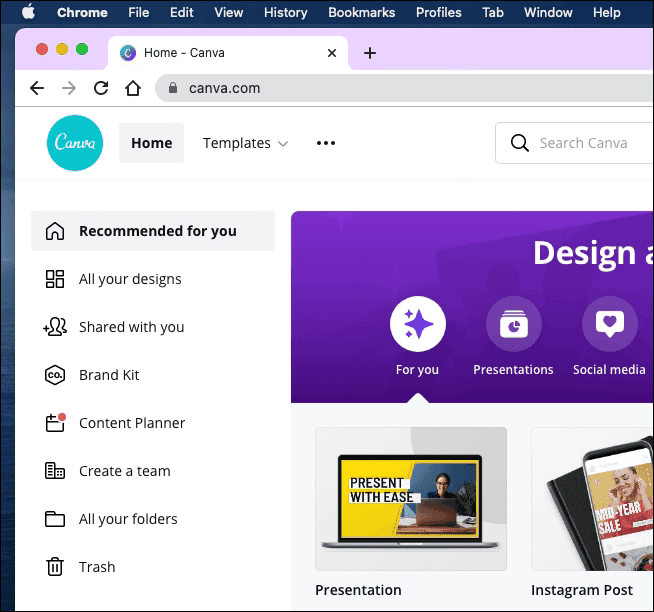Open the Chrome app menu
The image size is (654, 612).
click(x=82, y=13)
